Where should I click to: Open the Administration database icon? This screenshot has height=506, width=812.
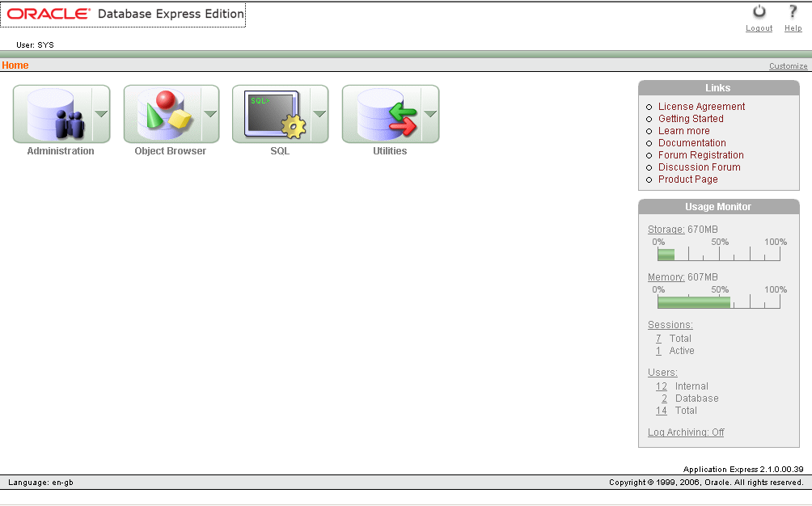(x=53, y=114)
